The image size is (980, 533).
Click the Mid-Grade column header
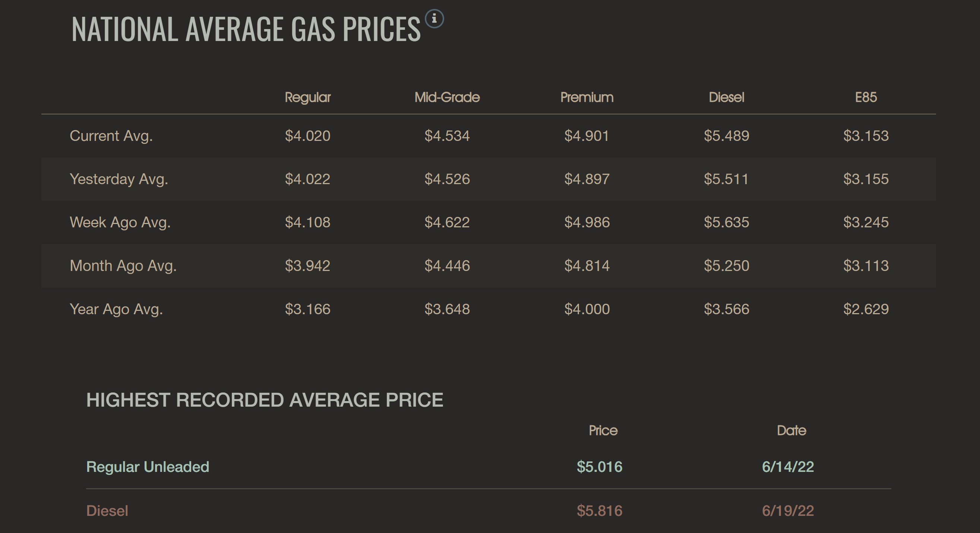[447, 97]
